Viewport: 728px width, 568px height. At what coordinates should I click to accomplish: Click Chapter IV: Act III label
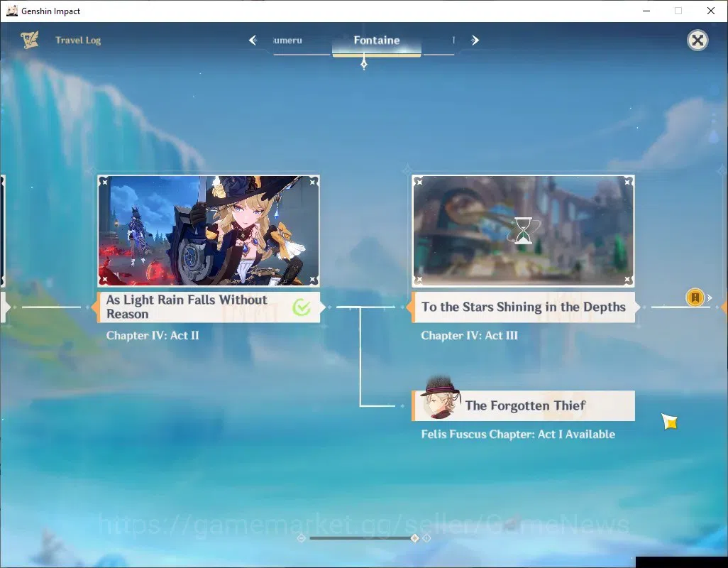coord(469,335)
